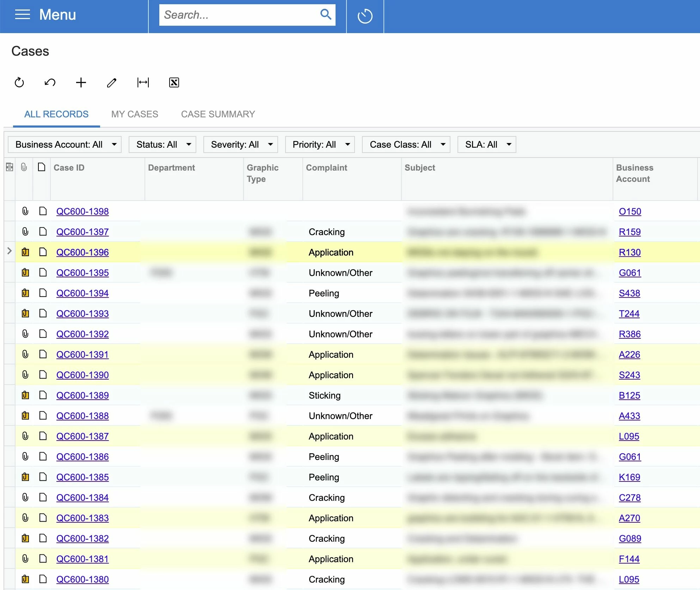Open case link QC600-1396
The width and height of the screenshot is (700, 590).
(82, 252)
